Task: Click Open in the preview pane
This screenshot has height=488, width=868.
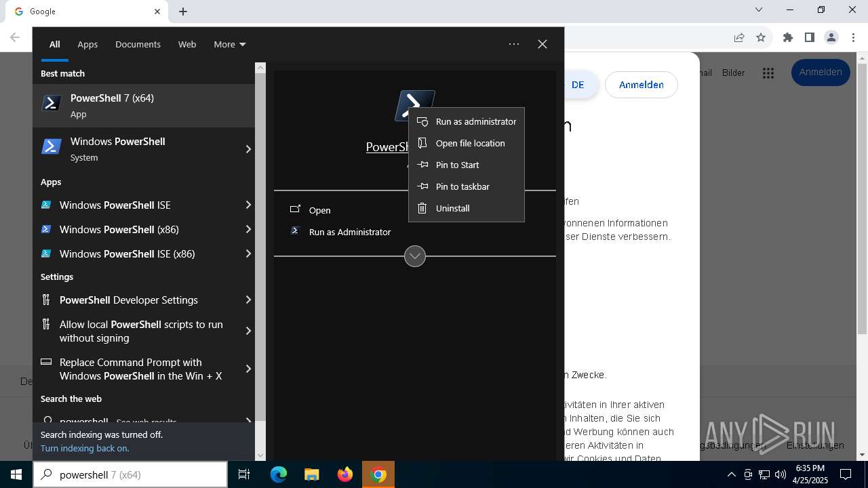Action: 319,210
